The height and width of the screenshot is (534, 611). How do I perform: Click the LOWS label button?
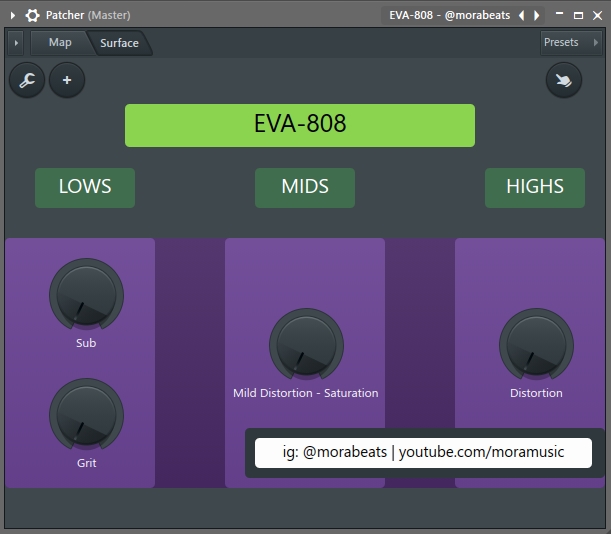coord(85,187)
